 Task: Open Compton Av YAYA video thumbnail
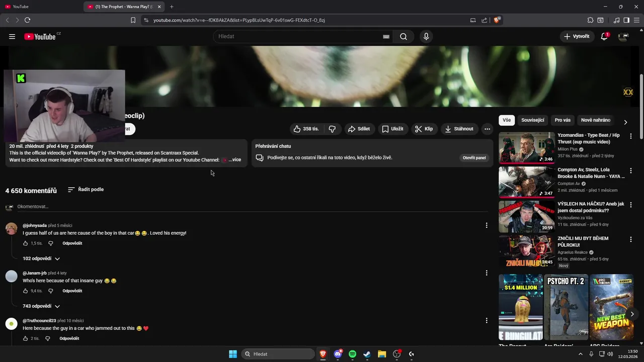coord(527,182)
